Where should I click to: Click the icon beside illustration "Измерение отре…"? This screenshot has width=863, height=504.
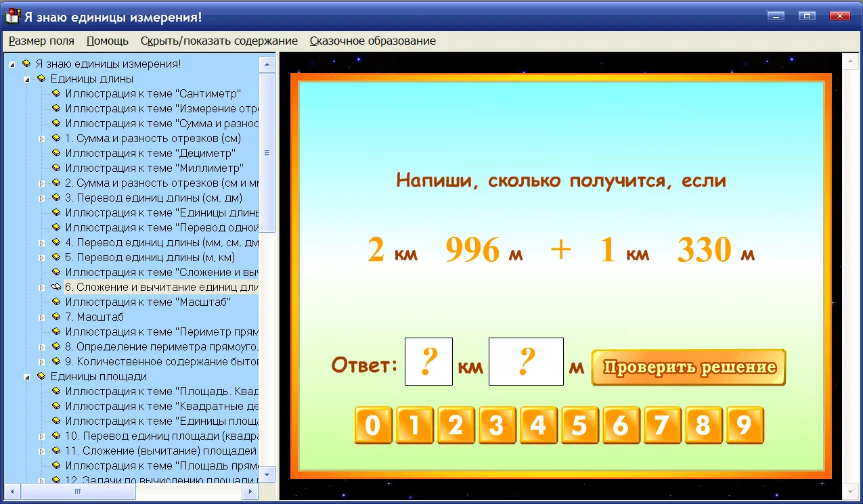[56, 108]
